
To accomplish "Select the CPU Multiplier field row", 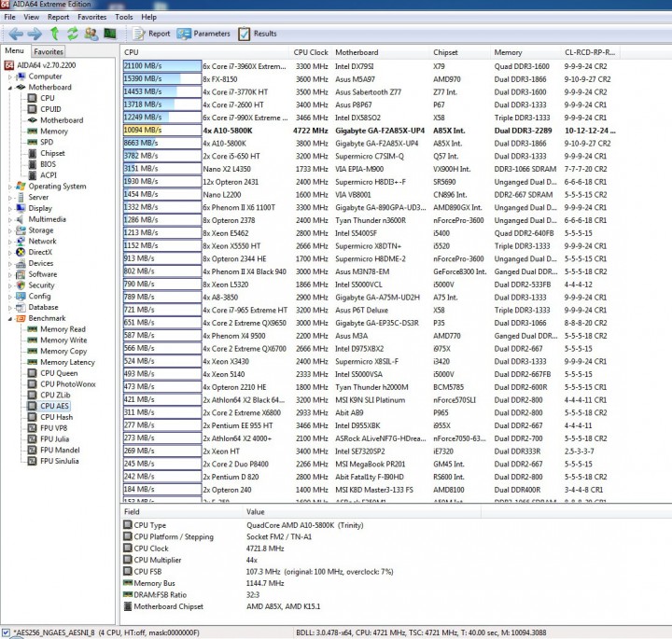I will click(x=300, y=561).
